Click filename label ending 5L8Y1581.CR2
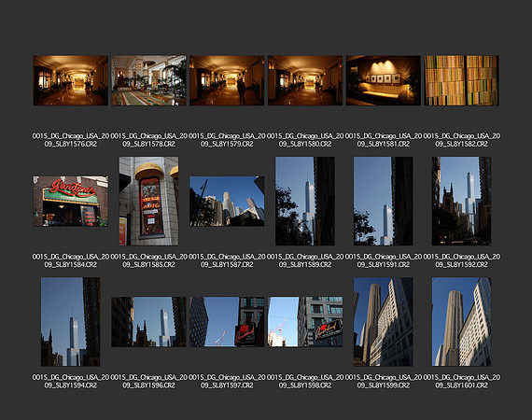This screenshot has width=532, height=420. [383, 140]
